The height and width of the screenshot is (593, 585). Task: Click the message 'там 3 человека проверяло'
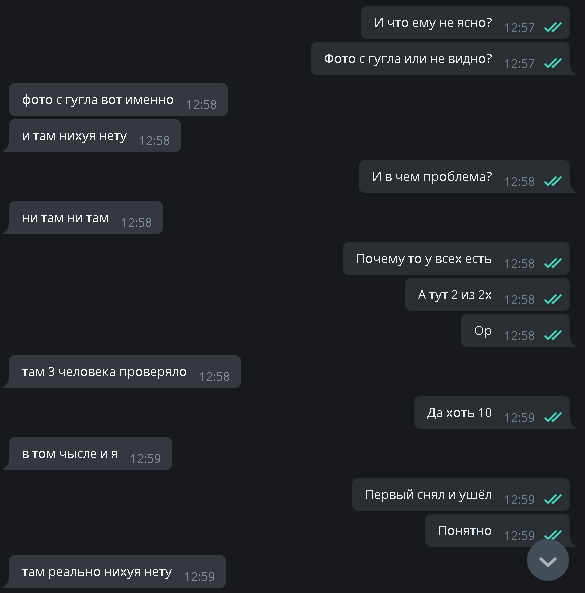[x=124, y=371]
